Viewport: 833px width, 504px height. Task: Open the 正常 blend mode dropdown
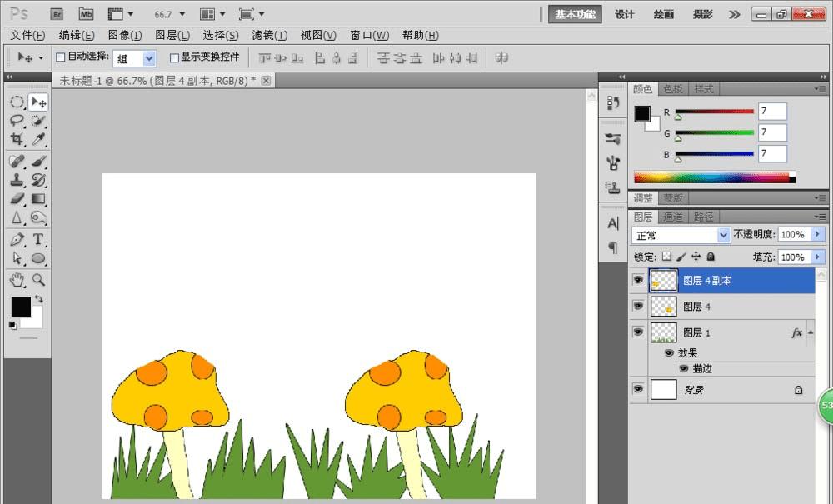point(681,236)
